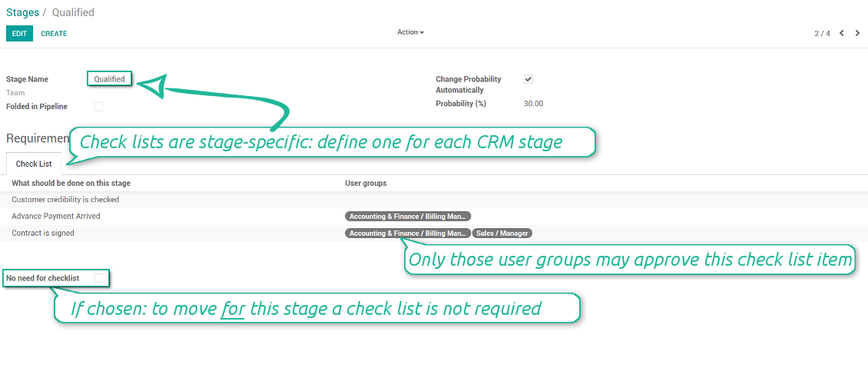Viewport: 868px width, 381px height.
Task: Toggle Folded in Pipeline checkbox
Action: (x=98, y=107)
